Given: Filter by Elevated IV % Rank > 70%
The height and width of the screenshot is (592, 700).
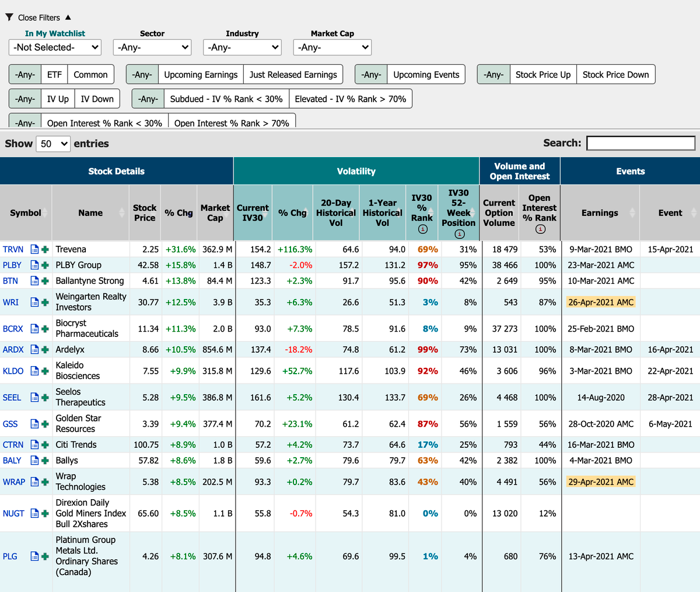Looking at the screenshot, I should [x=351, y=99].
